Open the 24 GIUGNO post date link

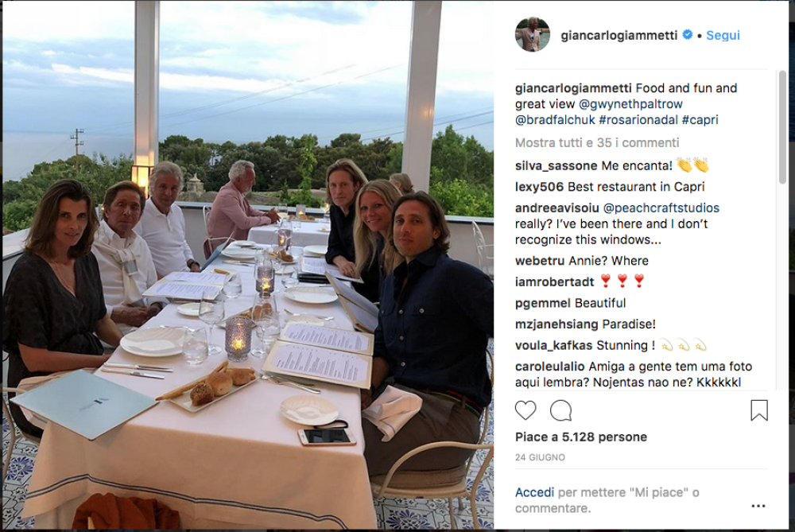pyautogui.click(x=540, y=457)
